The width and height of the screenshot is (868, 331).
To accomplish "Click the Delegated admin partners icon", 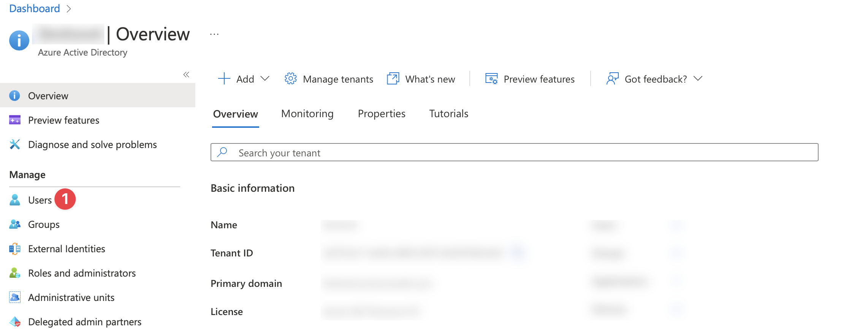I will (15, 322).
